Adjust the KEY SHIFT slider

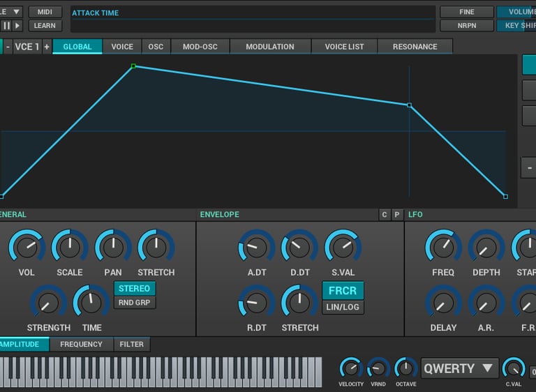tap(516, 26)
